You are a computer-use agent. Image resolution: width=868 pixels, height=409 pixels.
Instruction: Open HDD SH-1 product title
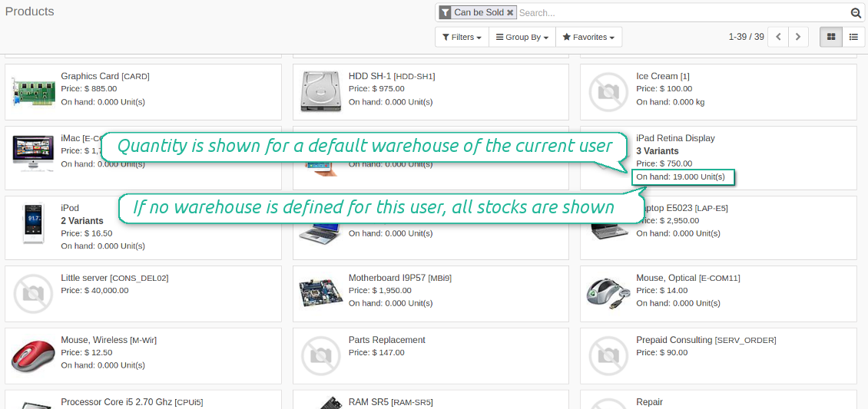tap(392, 76)
